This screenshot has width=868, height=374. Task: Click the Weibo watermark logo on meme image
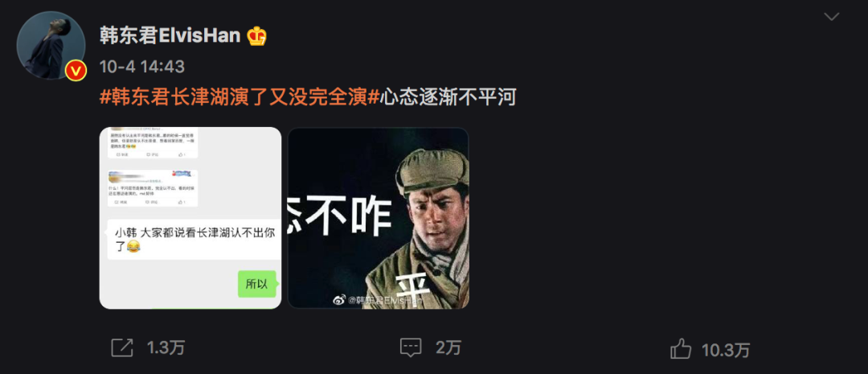pyautogui.click(x=339, y=300)
